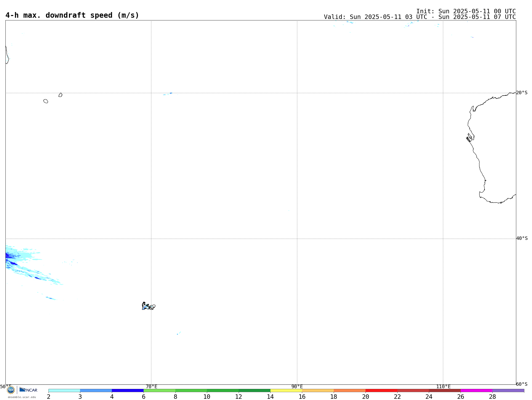Click the colorbar tick label 10

(x=207, y=397)
